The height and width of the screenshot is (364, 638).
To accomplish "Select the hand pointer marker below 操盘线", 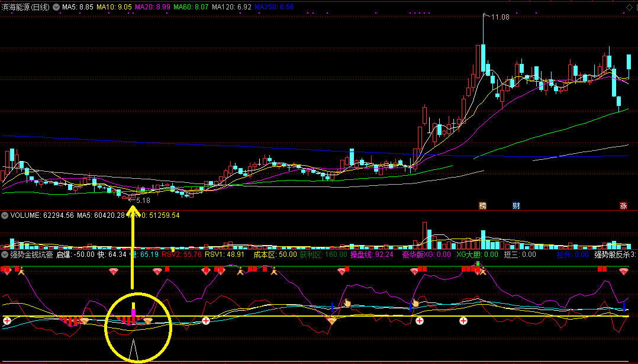I will click(x=347, y=302).
